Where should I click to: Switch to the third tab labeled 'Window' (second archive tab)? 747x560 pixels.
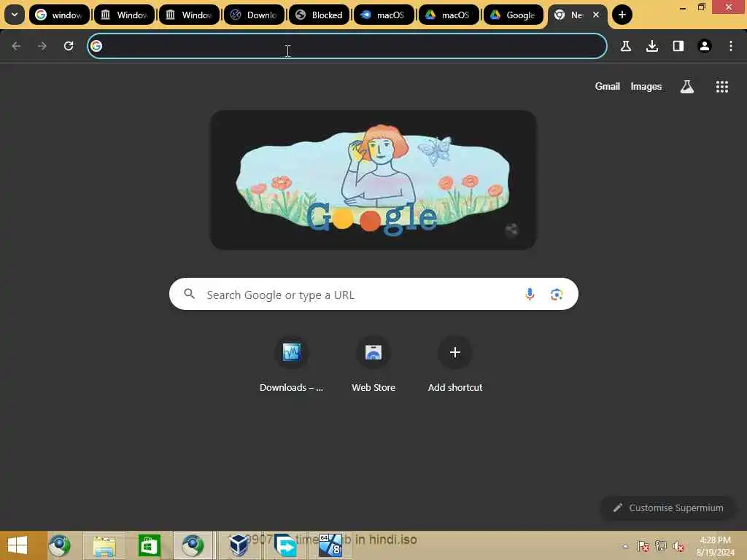pyautogui.click(x=189, y=15)
